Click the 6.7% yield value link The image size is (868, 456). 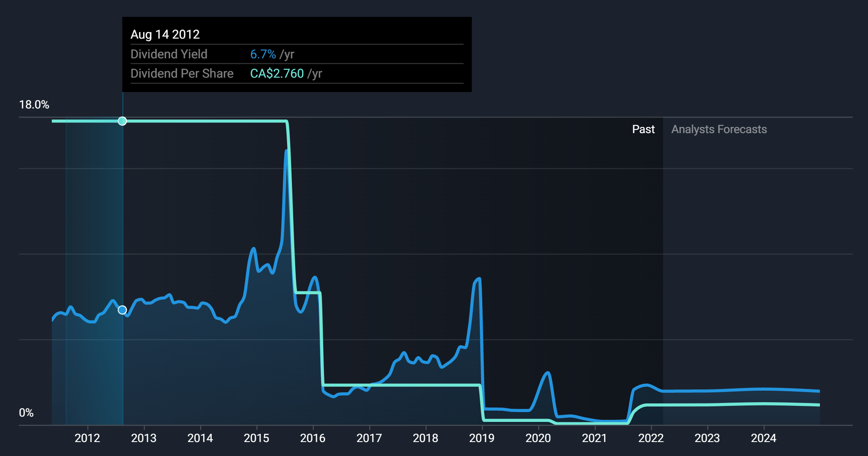pos(263,54)
